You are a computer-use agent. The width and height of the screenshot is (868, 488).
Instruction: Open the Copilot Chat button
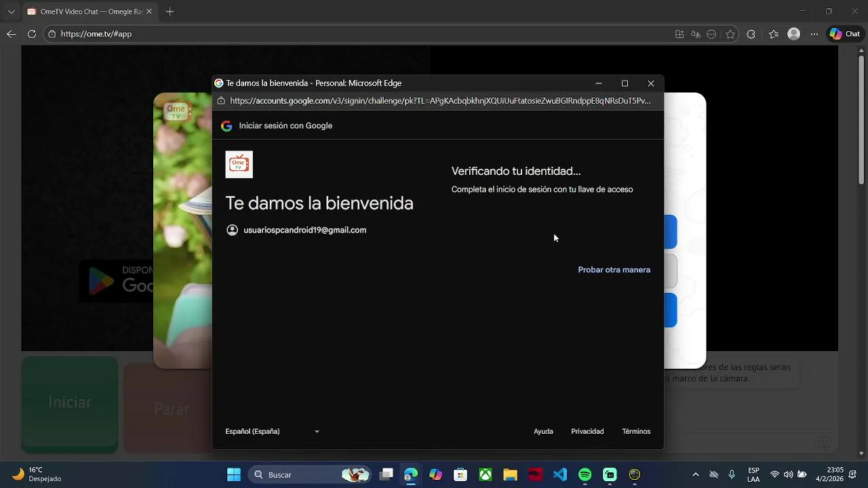(x=845, y=34)
